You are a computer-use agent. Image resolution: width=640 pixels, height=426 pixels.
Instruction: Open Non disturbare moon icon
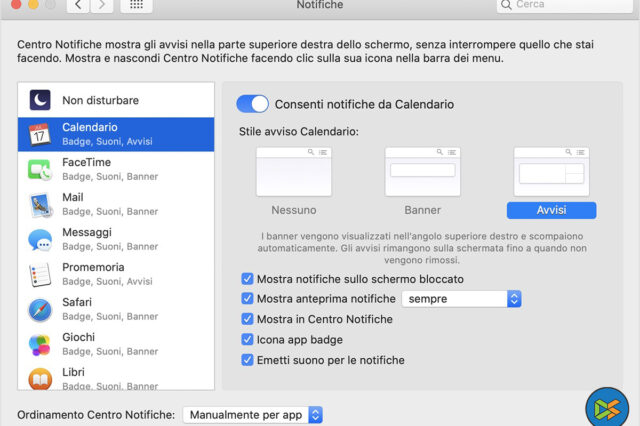(x=40, y=100)
